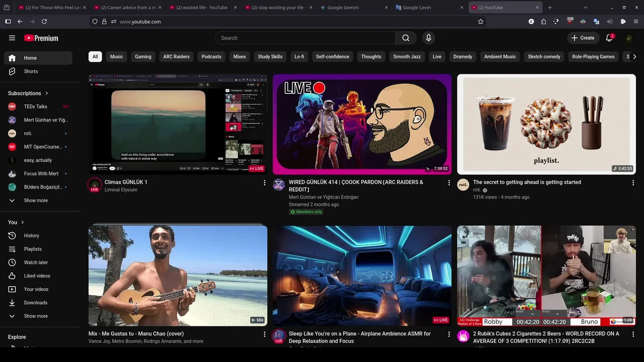Open Focus With Mert subscription
The height and width of the screenshot is (362, 644).
coord(38,173)
